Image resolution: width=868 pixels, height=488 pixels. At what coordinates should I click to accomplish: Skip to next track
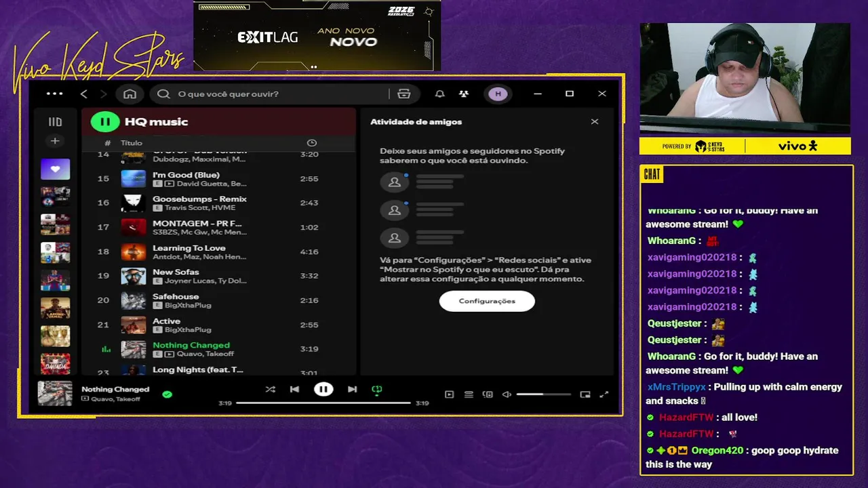352,389
